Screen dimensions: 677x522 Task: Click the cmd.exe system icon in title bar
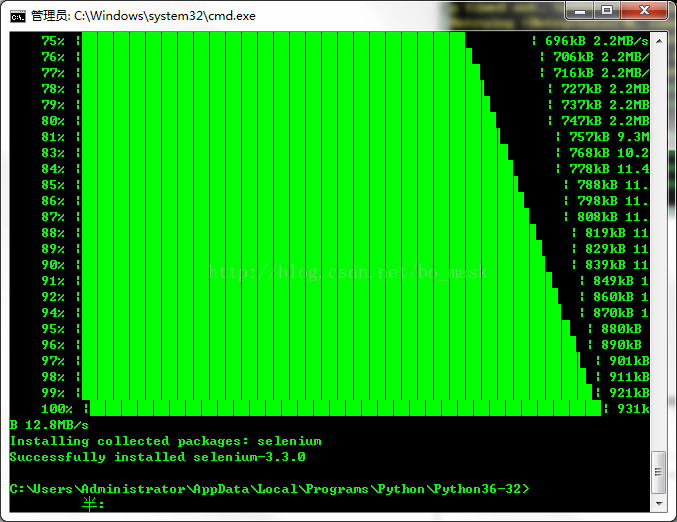(x=18, y=16)
